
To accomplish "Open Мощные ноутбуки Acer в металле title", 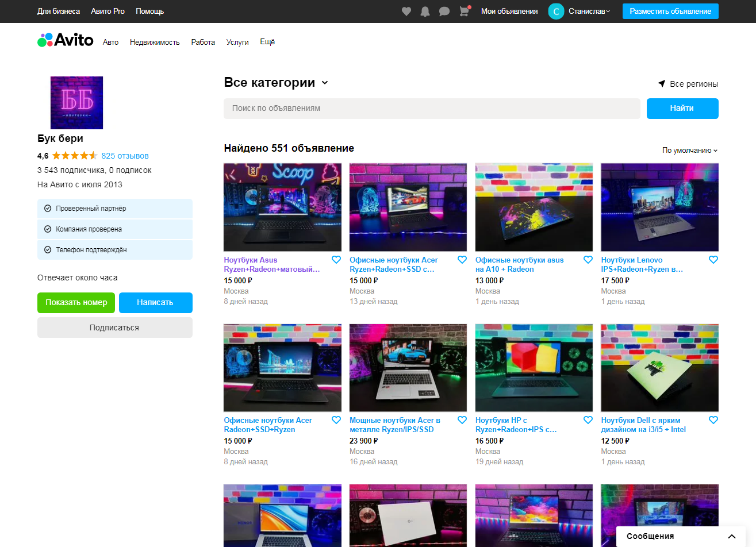I will (395, 425).
